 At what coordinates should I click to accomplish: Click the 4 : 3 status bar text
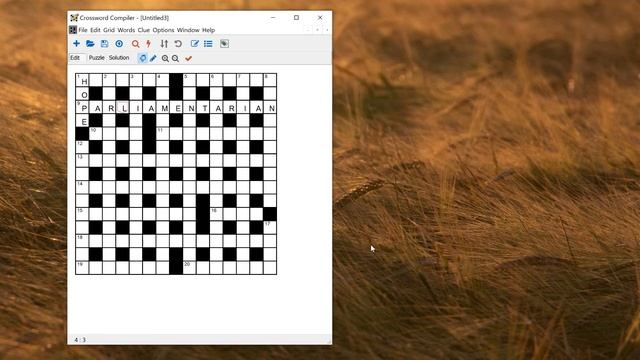(80, 340)
